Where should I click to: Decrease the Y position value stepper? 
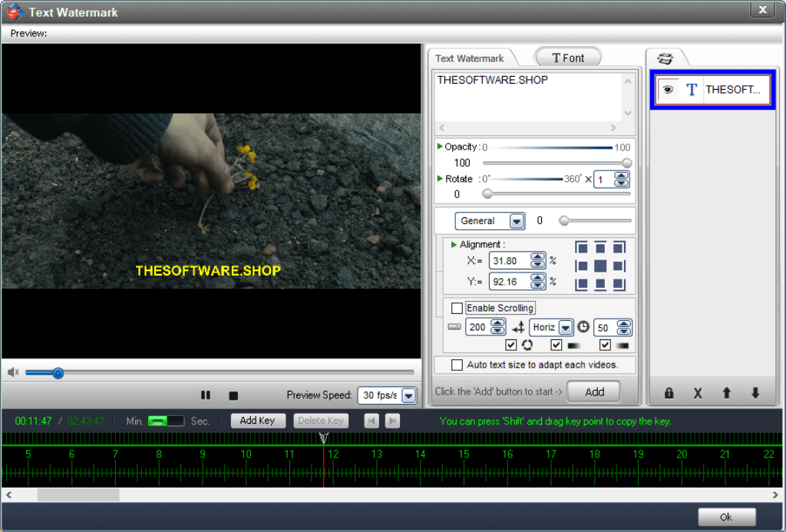pyautogui.click(x=537, y=286)
